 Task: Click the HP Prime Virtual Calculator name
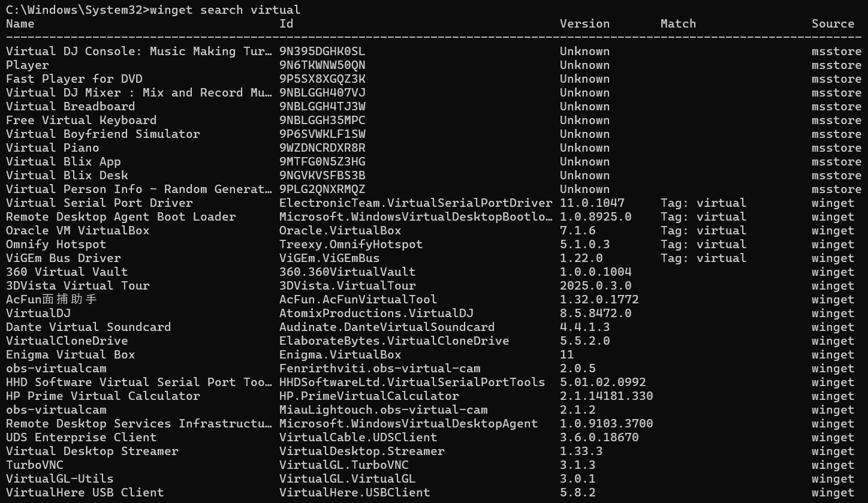point(103,396)
